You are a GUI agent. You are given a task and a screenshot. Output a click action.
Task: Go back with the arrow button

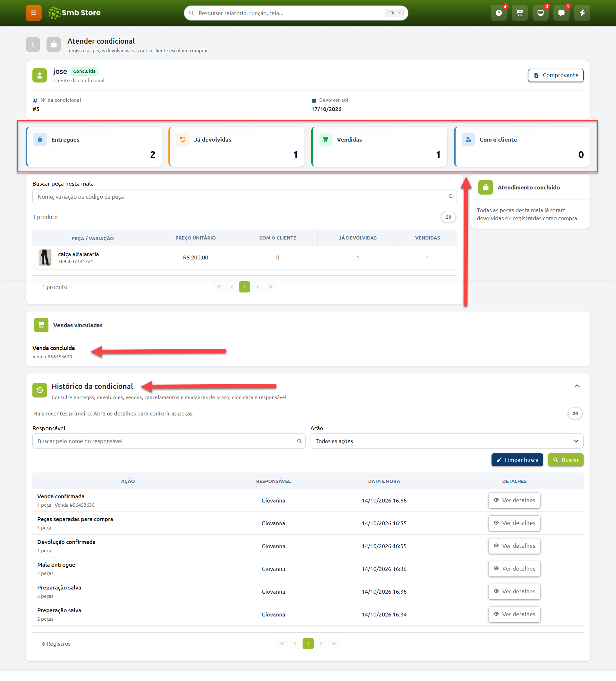[x=33, y=44]
